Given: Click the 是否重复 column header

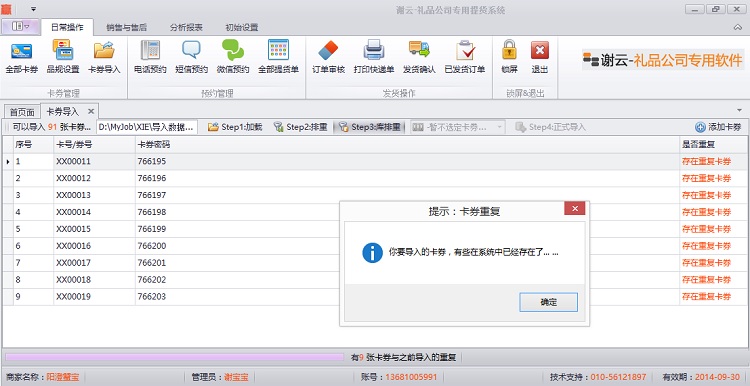Looking at the screenshot, I should pos(714,144).
